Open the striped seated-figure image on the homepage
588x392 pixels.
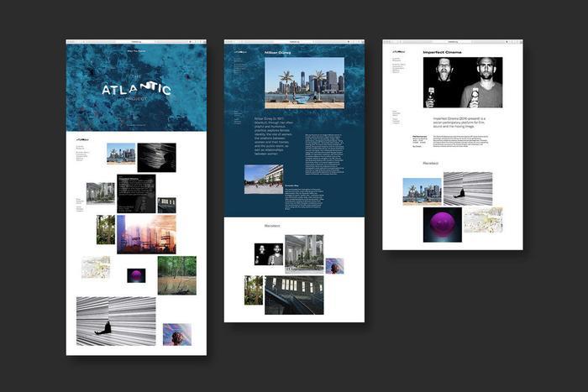[x=116, y=321]
